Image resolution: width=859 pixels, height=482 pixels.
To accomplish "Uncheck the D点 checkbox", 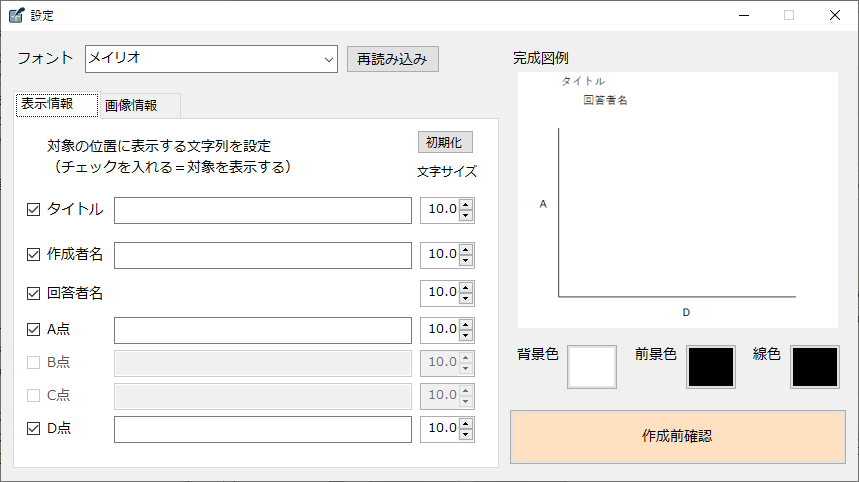I will click(33, 429).
